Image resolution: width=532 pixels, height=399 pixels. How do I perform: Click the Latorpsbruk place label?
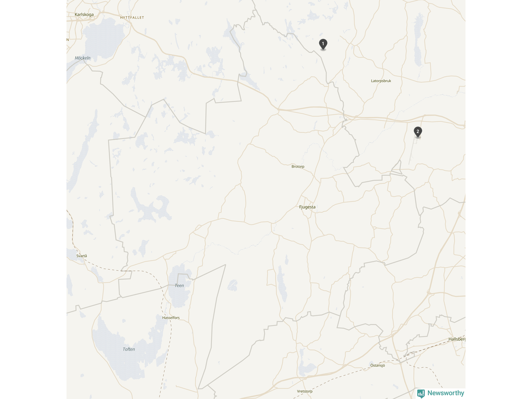[381, 81]
